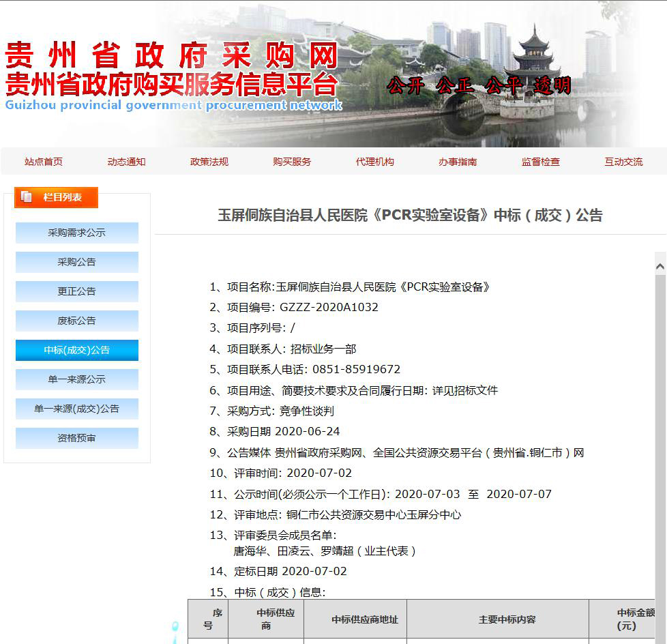Image resolution: width=667 pixels, height=644 pixels.
Task: Click the 项目联系人: 招标业务一部 line
Action: 283,349
